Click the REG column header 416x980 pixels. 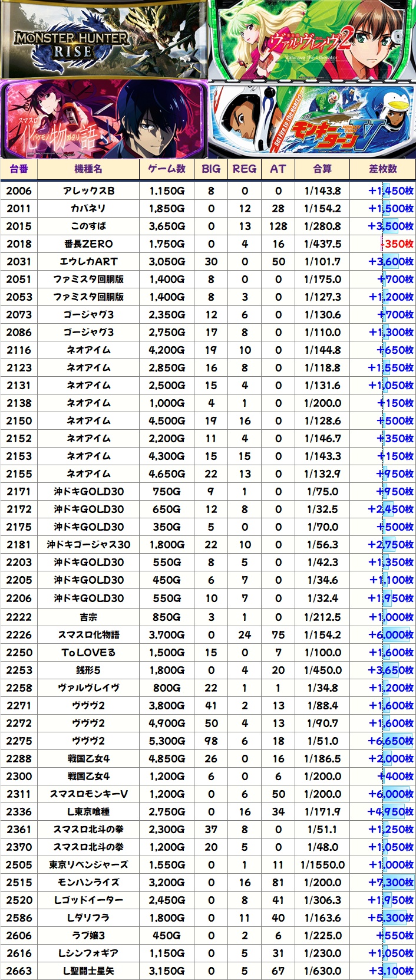tap(245, 169)
